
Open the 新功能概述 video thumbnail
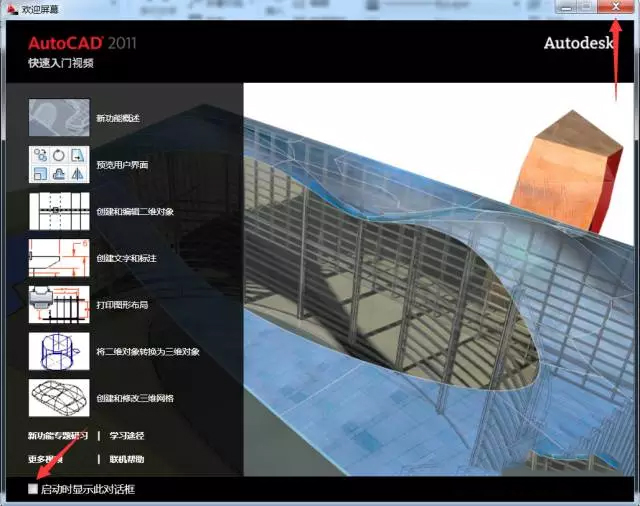coord(59,118)
